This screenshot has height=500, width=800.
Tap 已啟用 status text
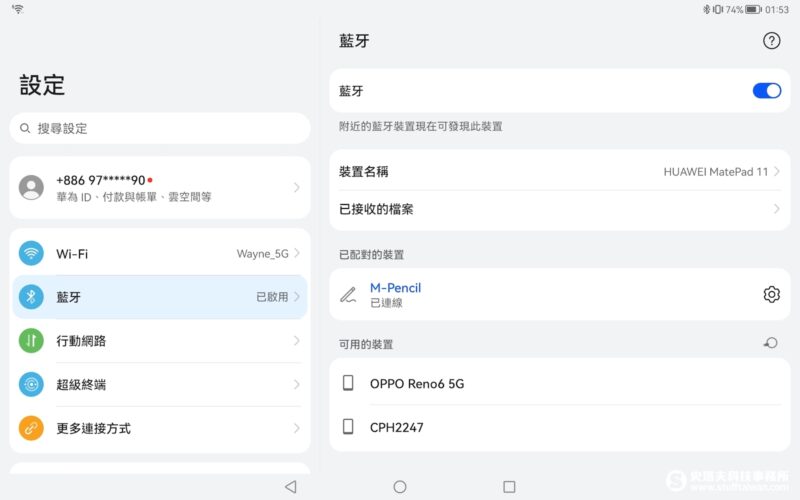click(272, 297)
